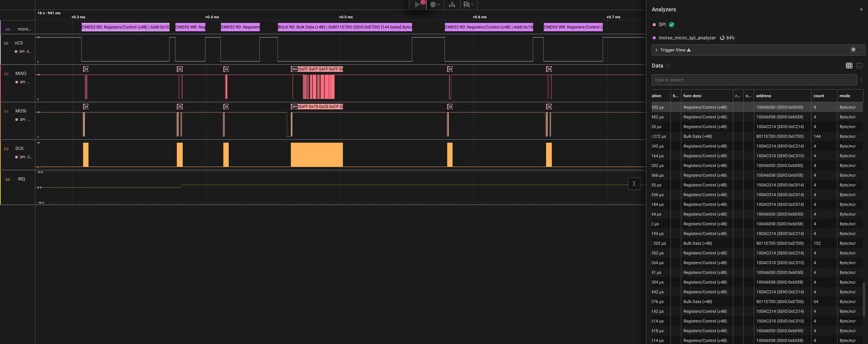Click the +0.7 ms timeline label

pos(613,17)
